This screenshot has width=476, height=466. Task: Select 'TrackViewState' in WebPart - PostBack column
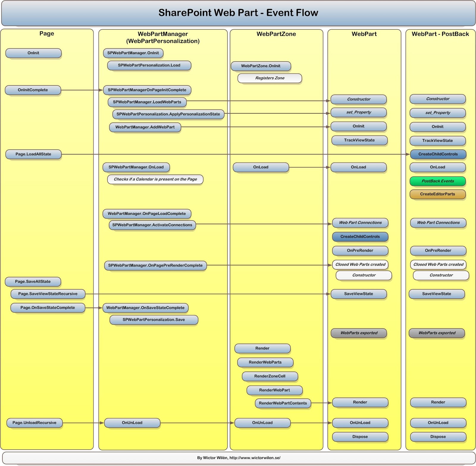438,141
